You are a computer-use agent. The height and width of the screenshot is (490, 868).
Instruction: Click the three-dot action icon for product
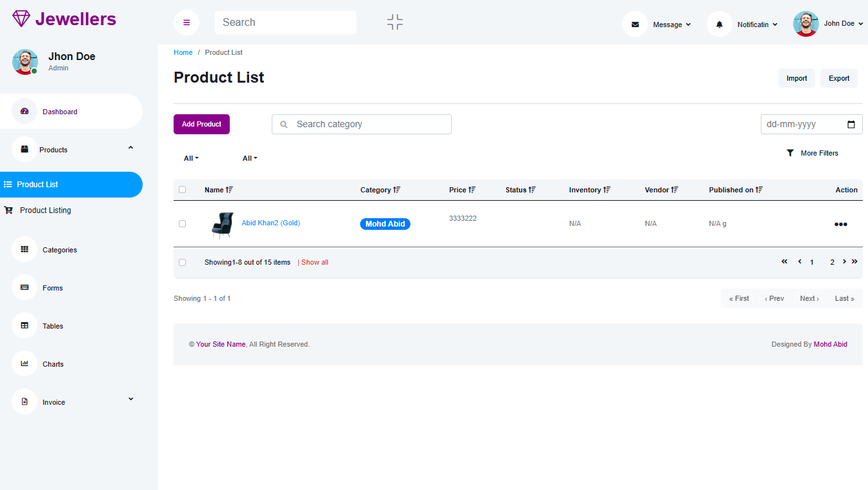click(x=840, y=225)
